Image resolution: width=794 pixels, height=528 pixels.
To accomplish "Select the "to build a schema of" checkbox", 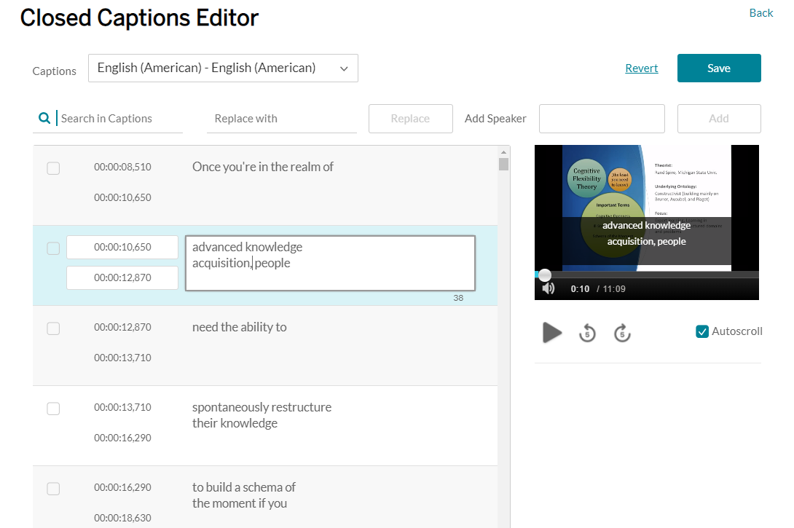I will point(53,489).
